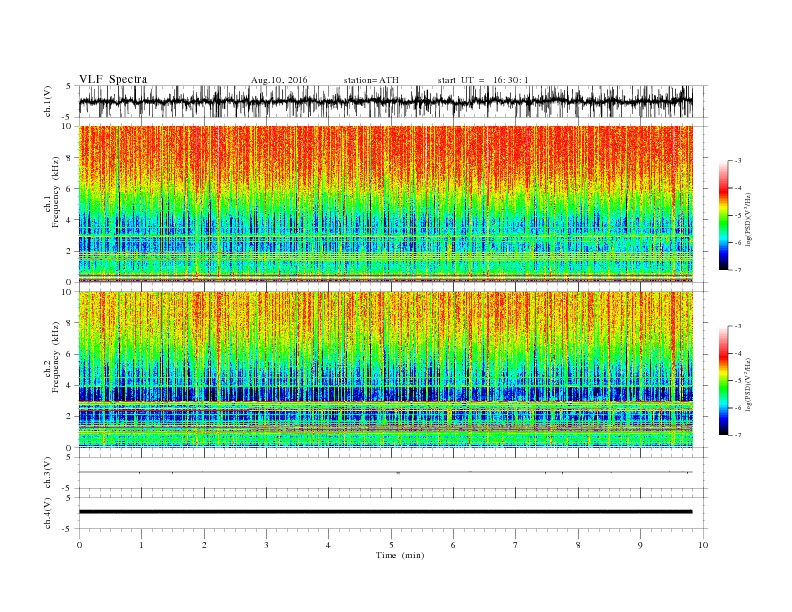Click the thick black ch.4 voltage trace

385,512
